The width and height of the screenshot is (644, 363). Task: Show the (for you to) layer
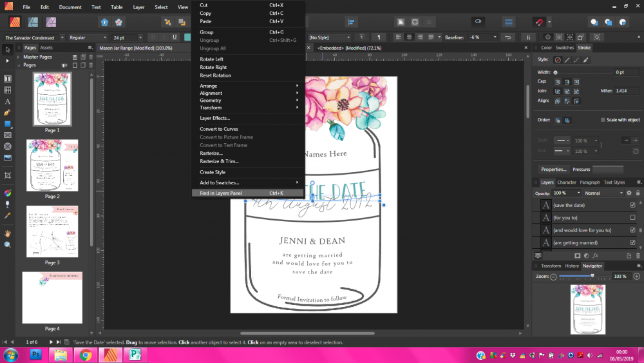coord(632,217)
